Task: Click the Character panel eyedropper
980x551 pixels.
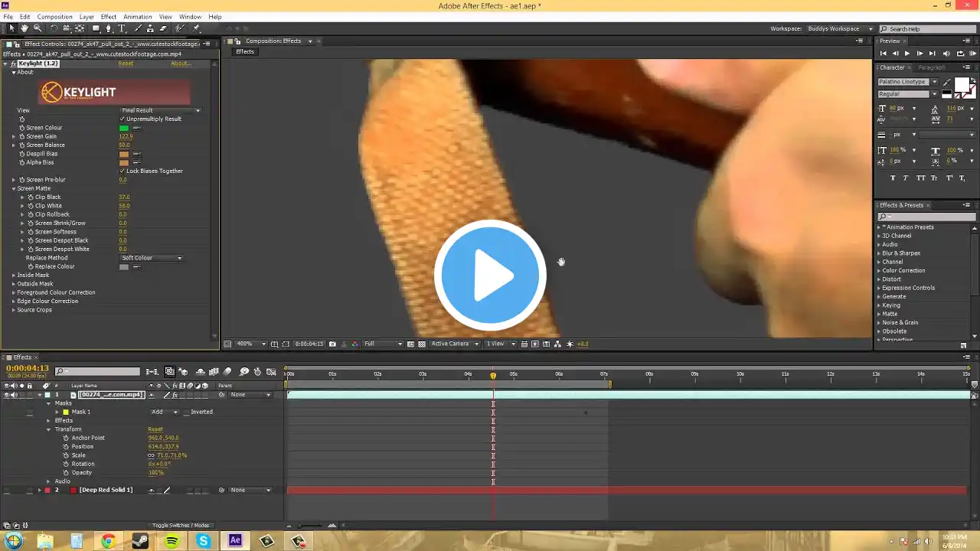Action: (948, 81)
